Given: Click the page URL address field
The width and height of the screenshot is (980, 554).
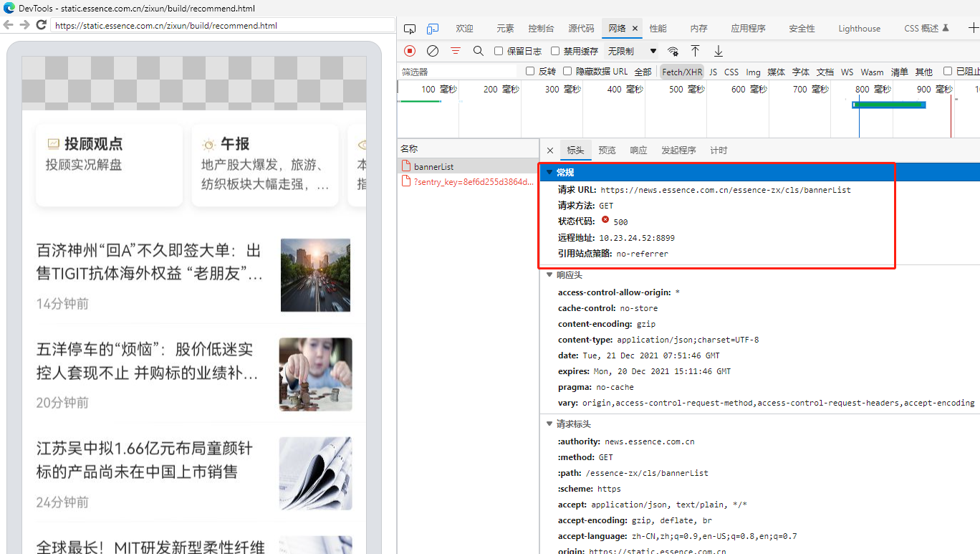Looking at the screenshot, I should [x=224, y=25].
